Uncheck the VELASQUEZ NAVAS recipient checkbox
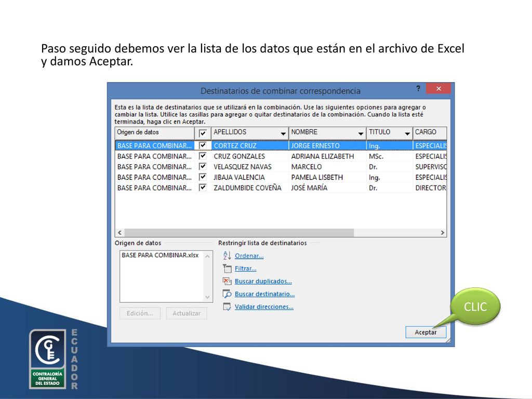 (203, 167)
